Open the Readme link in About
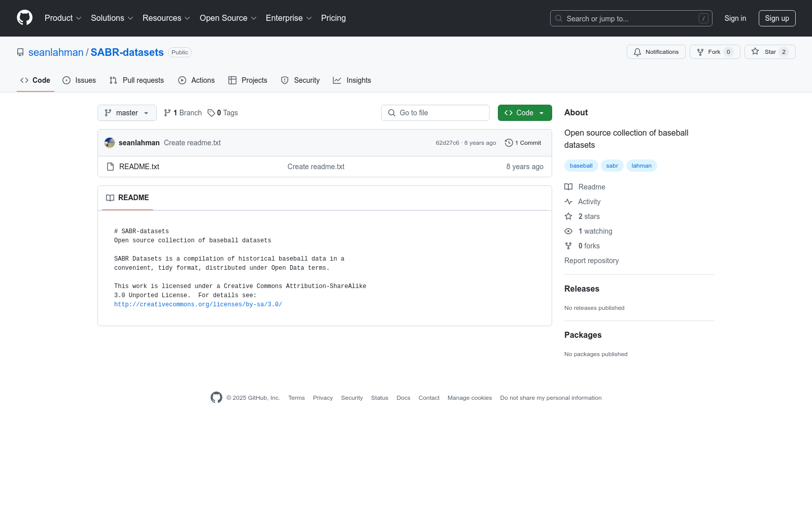The image size is (812, 508). tap(585, 187)
